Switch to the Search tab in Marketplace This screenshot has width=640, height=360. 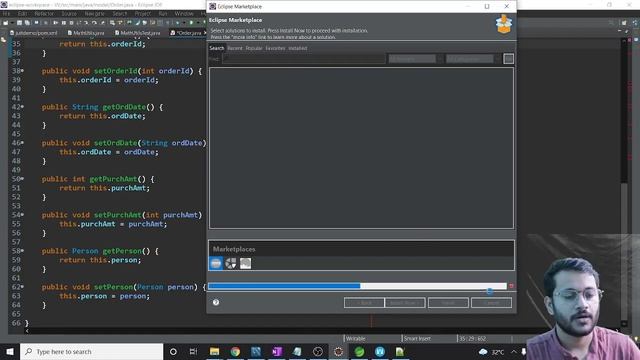217,48
